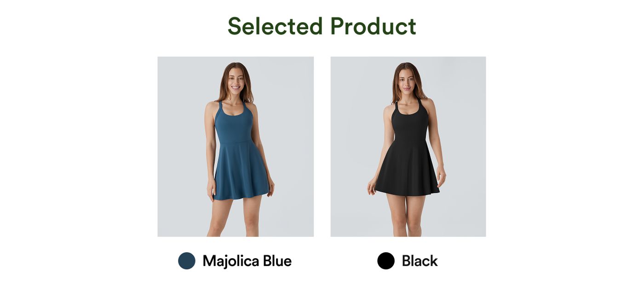Screen dimensions: 644x290
Task: Select the Black color swatch circle
Action: tap(386, 261)
